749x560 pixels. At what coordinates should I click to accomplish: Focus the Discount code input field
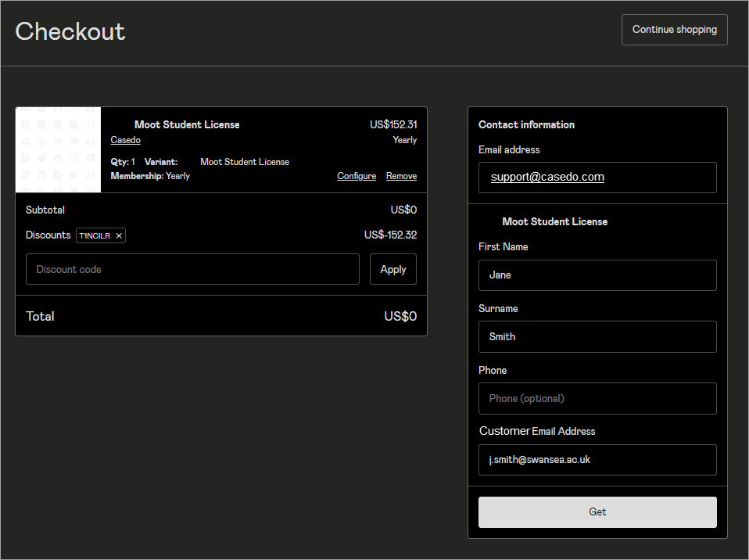point(192,269)
